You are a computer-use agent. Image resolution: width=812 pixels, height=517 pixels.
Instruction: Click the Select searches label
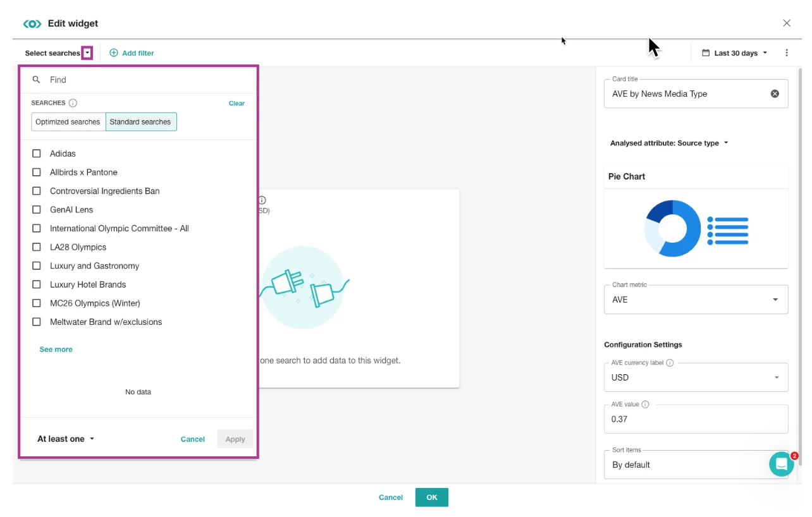click(x=52, y=53)
